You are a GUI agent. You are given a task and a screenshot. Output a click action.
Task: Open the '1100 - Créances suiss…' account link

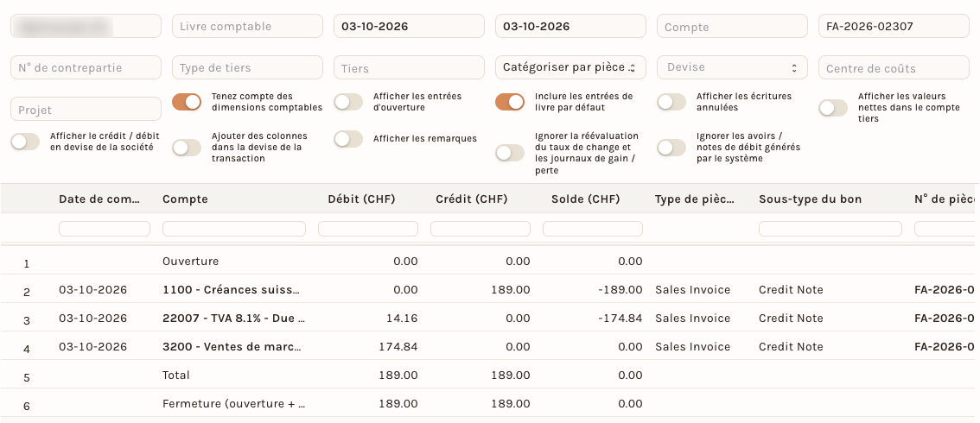click(x=232, y=289)
